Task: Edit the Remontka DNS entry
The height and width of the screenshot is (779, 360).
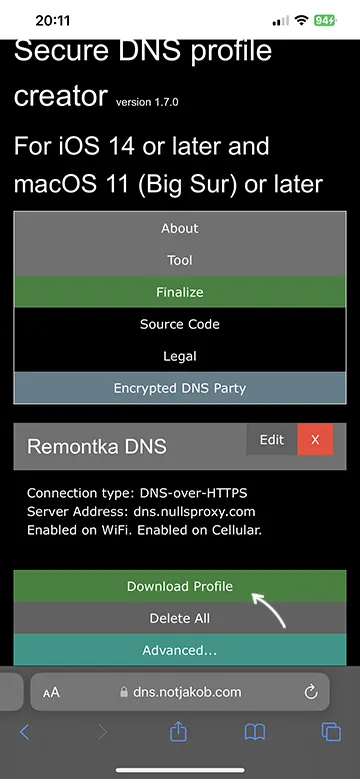Action: pyautogui.click(x=272, y=440)
